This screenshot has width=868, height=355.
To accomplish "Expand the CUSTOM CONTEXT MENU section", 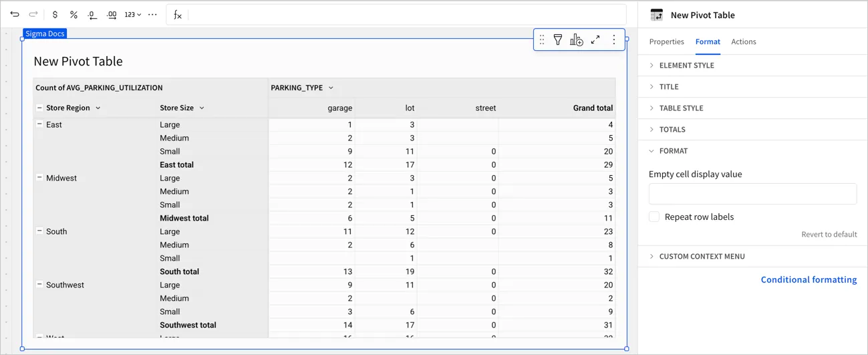I will (x=753, y=257).
